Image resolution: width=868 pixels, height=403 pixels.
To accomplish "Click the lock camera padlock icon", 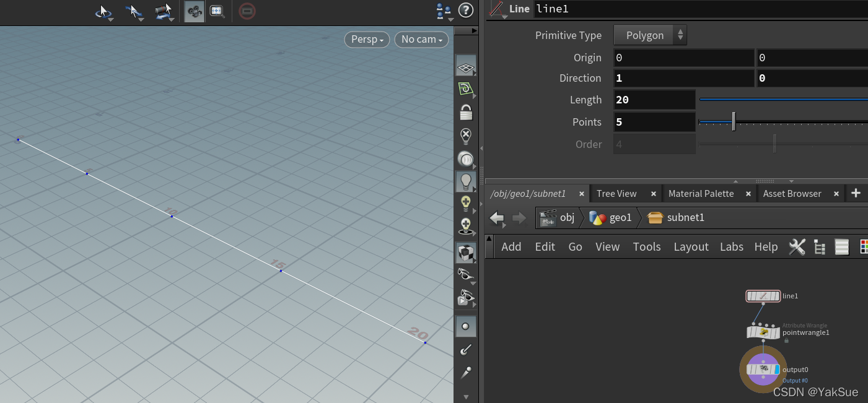I will [466, 113].
